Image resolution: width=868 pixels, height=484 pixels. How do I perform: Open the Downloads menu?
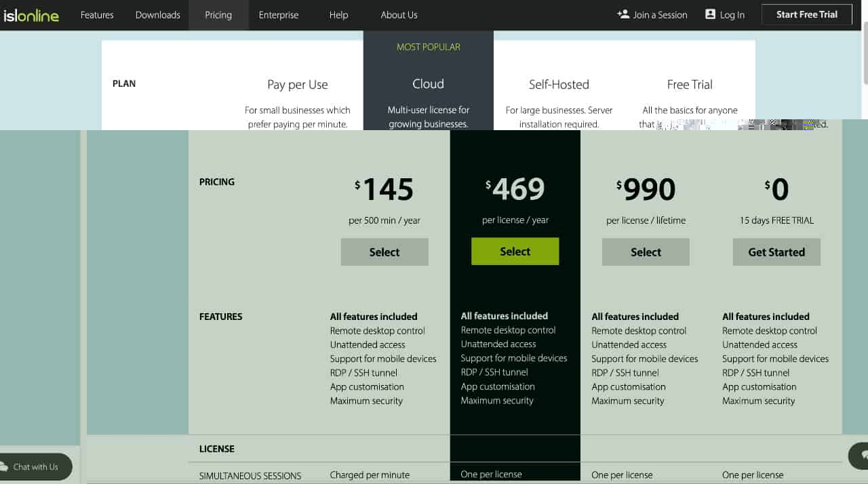click(x=157, y=14)
